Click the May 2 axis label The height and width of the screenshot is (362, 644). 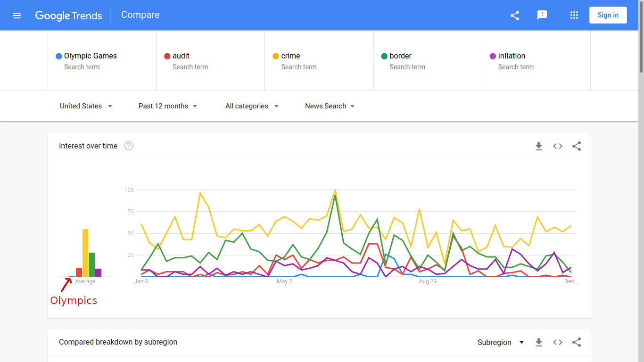284,281
